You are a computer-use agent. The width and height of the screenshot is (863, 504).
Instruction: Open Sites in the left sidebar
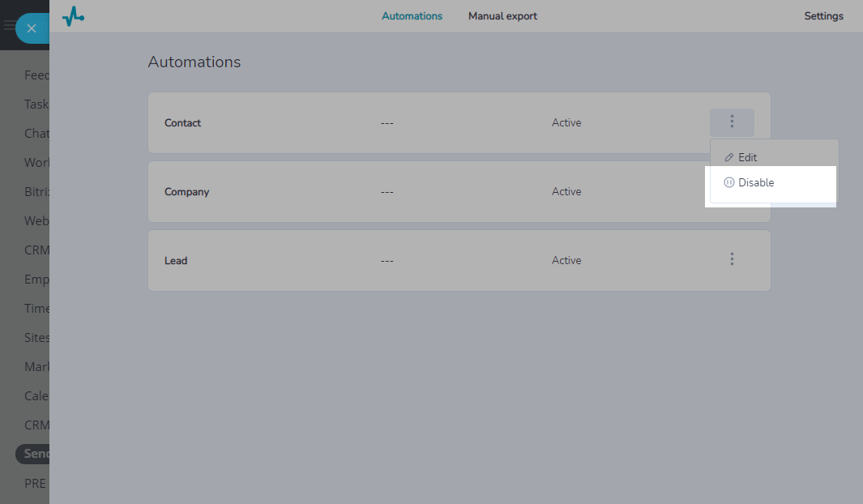[36, 338]
